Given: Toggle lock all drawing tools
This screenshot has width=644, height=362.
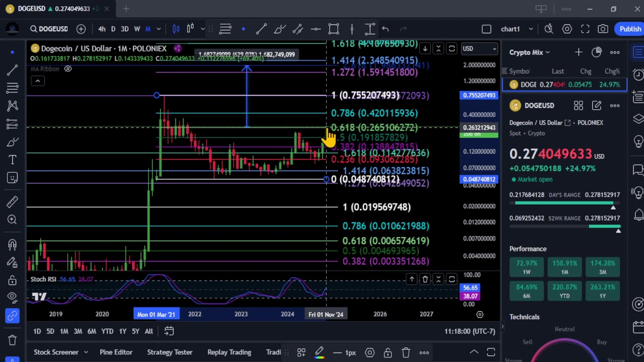Looking at the screenshot, I should tap(12, 280).
